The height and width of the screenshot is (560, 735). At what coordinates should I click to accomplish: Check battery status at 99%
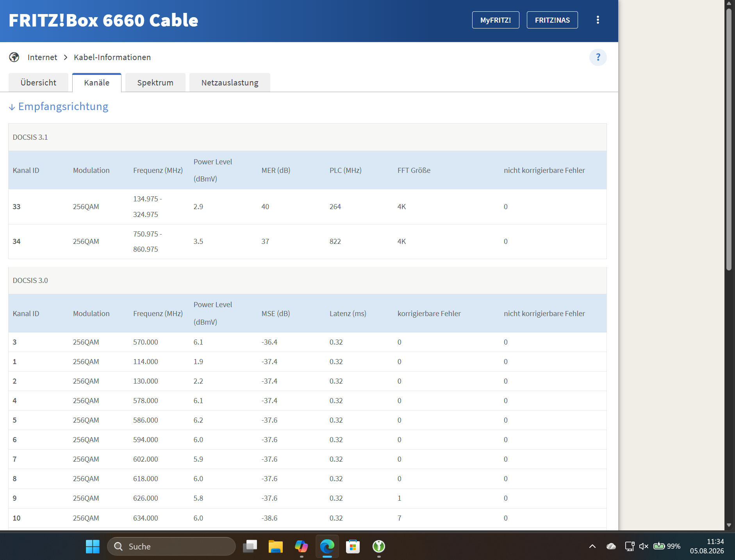coord(667,546)
